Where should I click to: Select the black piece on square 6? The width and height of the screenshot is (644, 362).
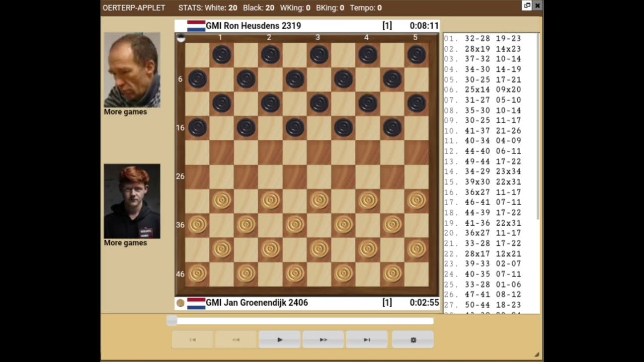197,79
